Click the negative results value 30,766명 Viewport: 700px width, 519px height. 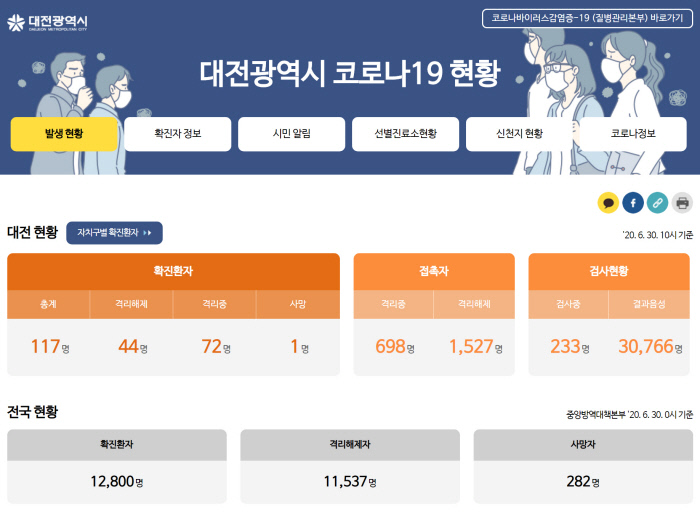click(x=650, y=347)
